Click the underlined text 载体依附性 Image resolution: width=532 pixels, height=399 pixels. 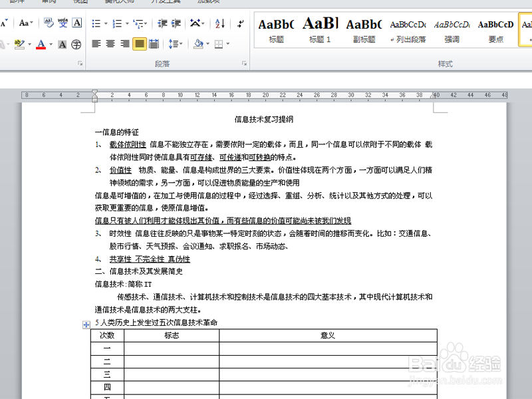(x=128, y=145)
